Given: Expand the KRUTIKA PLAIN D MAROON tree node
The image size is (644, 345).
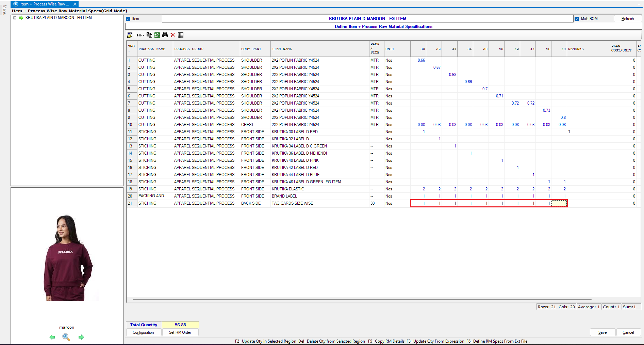Looking at the screenshot, I should click(15, 18).
